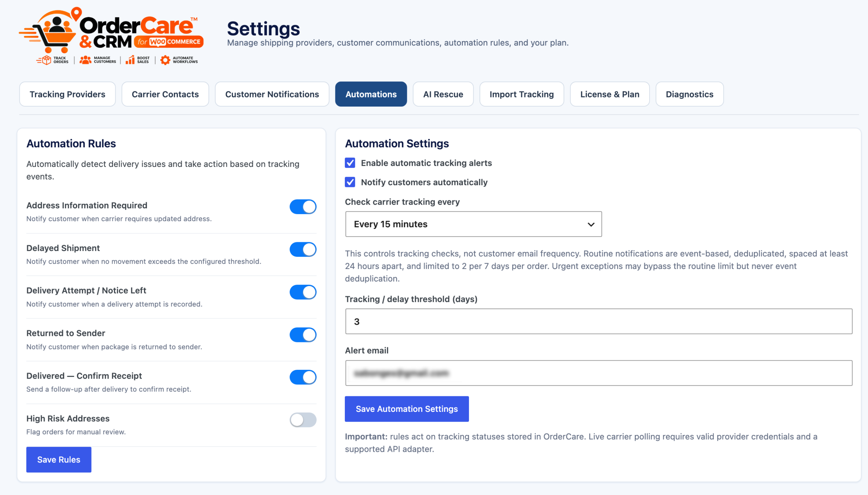Image resolution: width=868 pixels, height=495 pixels.
Task: Toggle Delivery Attempt / Notice Left switch
Action: tap(303, 292)
